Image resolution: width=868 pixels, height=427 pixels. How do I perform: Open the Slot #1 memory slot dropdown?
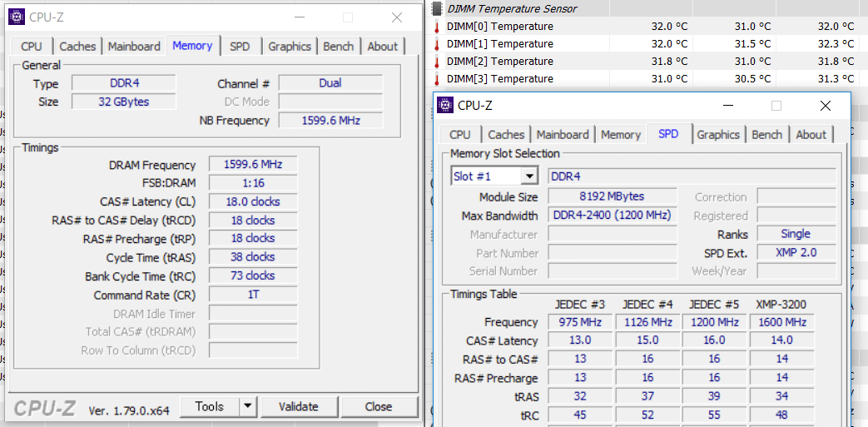tap(530, 176)
